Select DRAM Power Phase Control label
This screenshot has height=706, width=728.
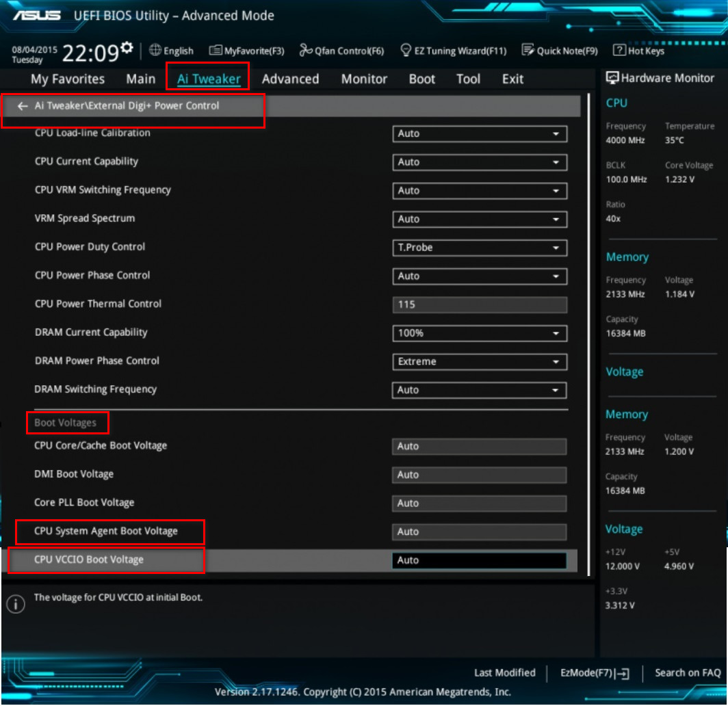pyautogui.click(x=96, y=361)
